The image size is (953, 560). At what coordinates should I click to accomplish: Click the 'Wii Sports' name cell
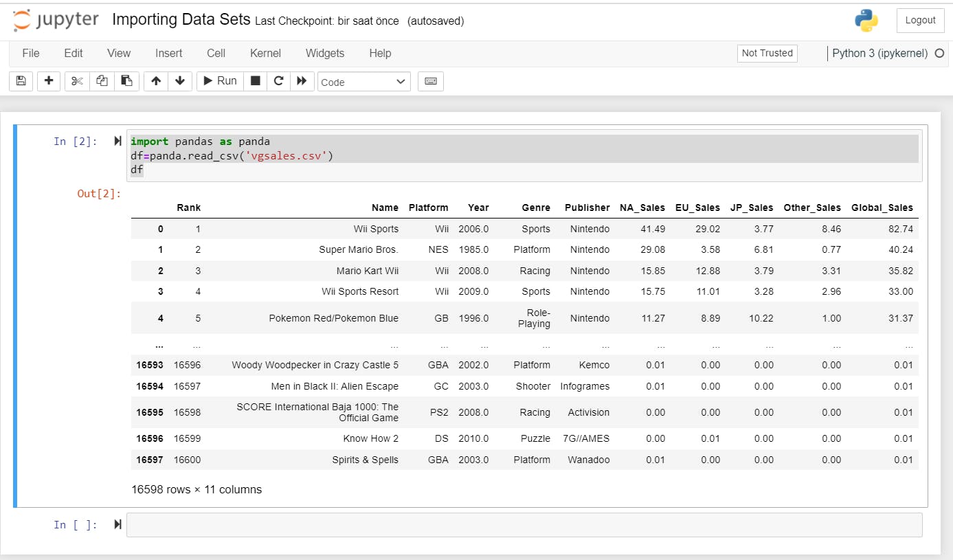(x=376, y=229)
